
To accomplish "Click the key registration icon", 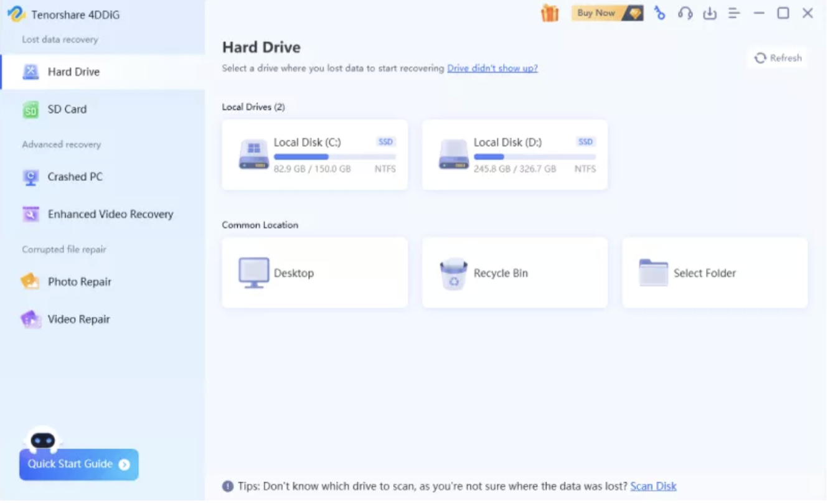I will pyautogui.click(x=659, y=13).
